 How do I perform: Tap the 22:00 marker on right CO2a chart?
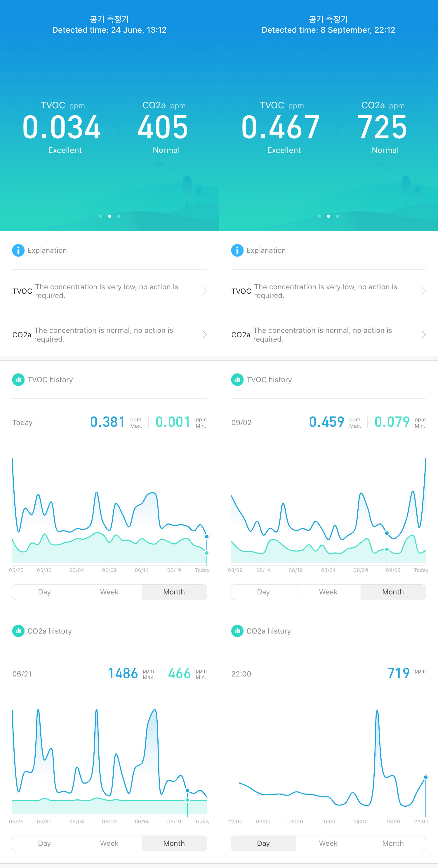(425, 777)
